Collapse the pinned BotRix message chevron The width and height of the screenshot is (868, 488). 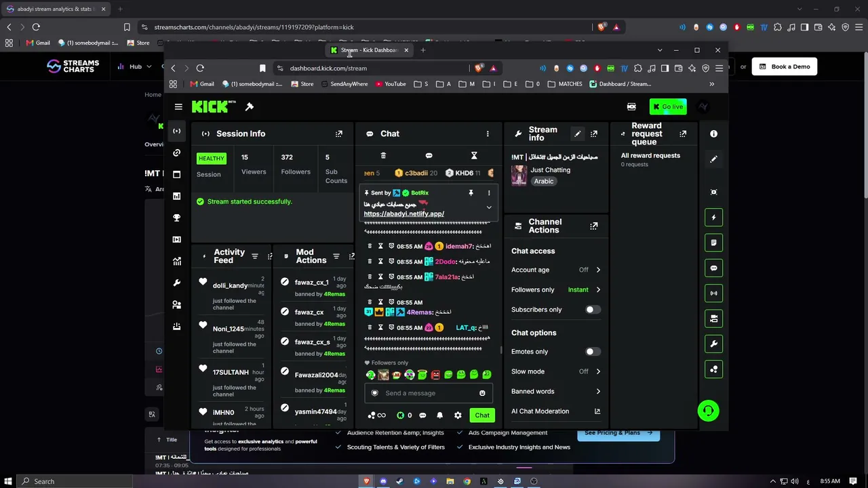click(x=489, y=207)
